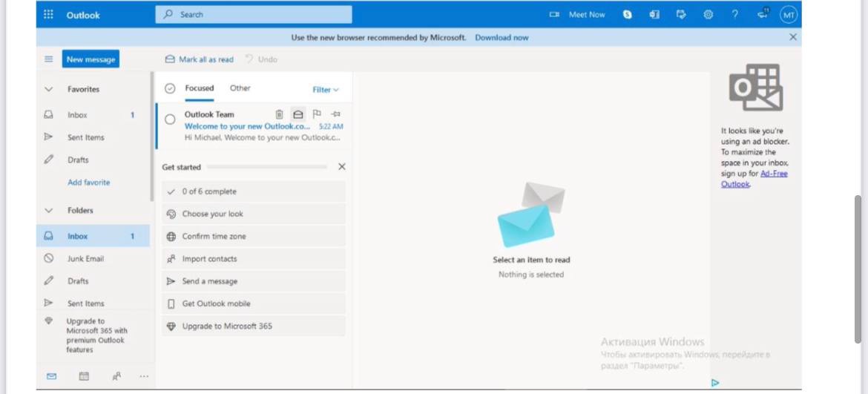Open the notifications megaphone icon
The image size is (868, 394).
(x=763, y=14)
